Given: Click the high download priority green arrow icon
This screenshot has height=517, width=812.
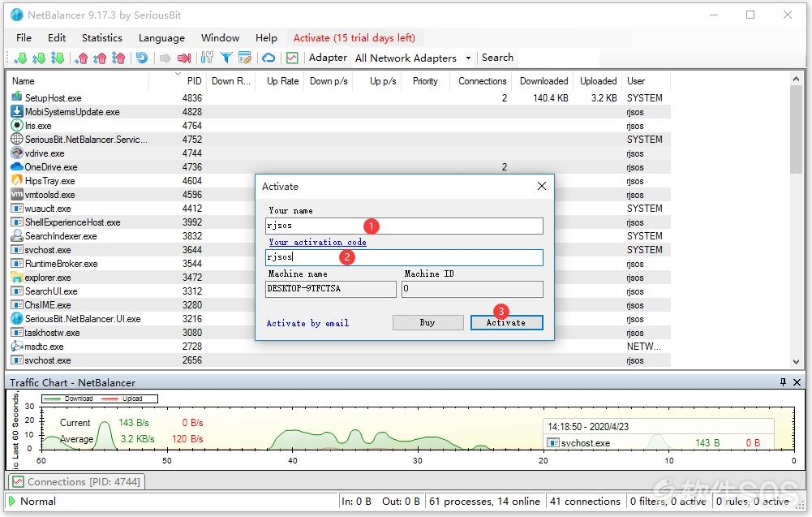Looking at the screenshot, I should 58,58.
